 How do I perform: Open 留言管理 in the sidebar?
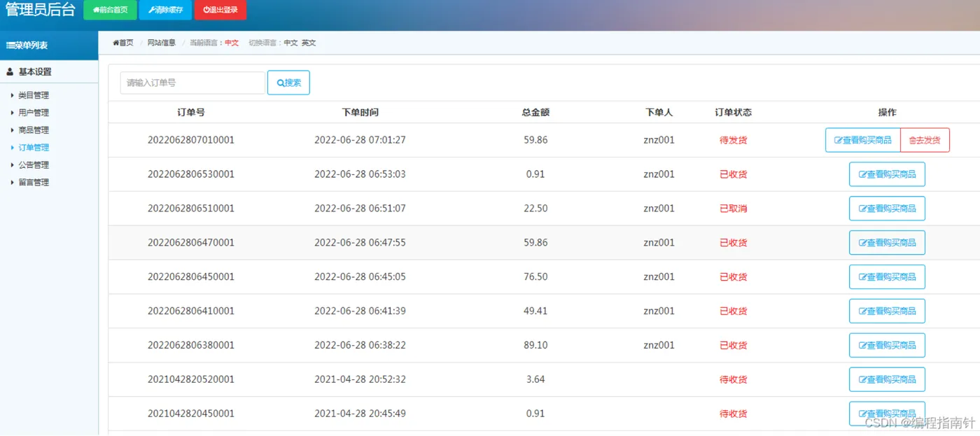34,183
